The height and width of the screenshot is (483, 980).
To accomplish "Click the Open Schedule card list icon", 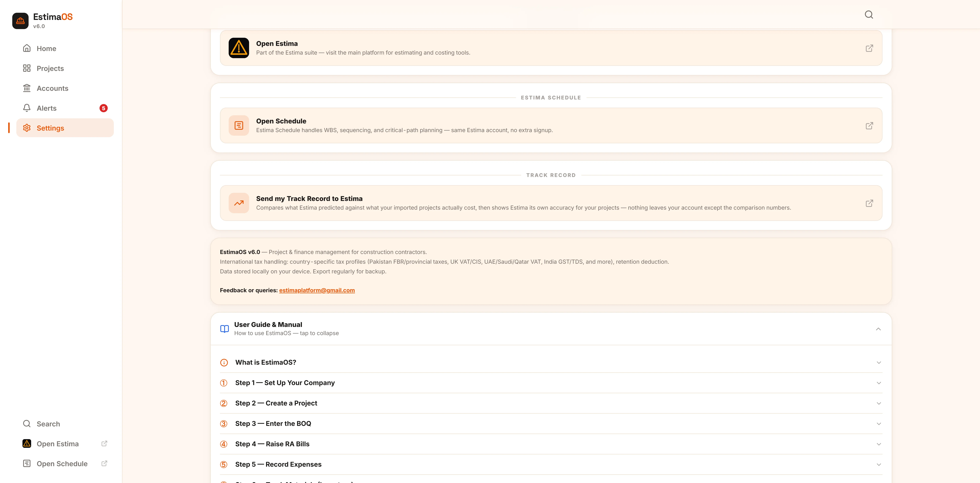I will tap(239, 125).
